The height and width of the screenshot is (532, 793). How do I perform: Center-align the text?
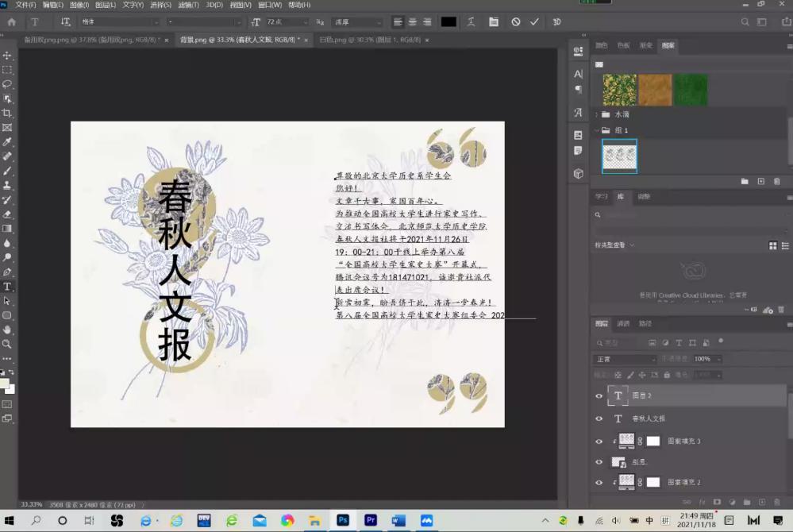tap(413, 22)
